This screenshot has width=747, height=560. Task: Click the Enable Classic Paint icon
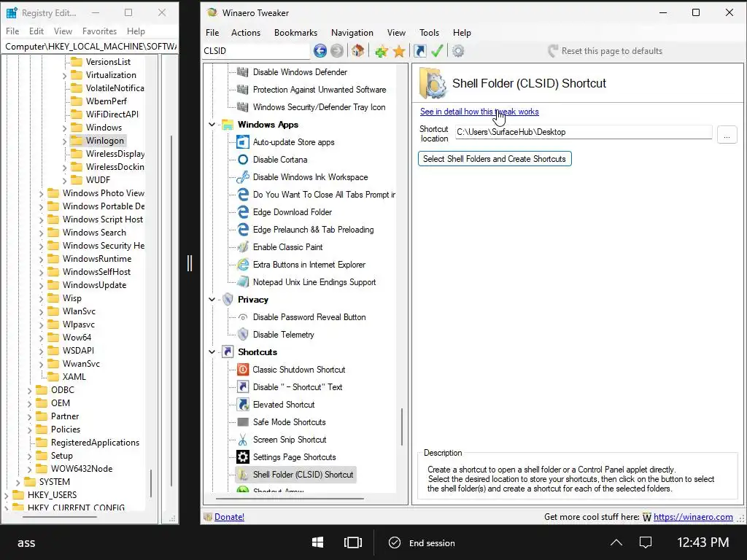point(243,247)
